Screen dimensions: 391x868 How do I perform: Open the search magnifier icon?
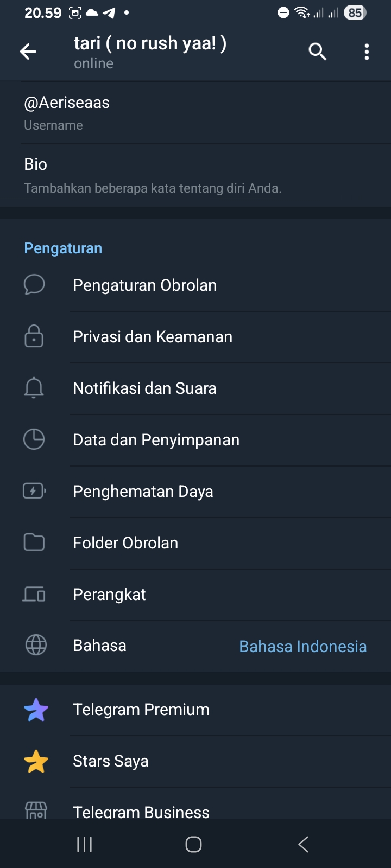[x=317, y=52]
